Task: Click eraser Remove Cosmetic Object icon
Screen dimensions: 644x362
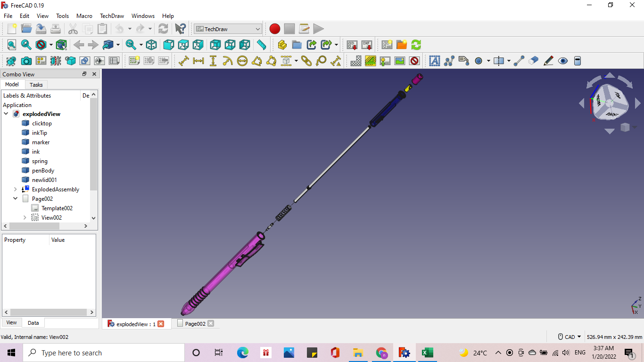Action: click(534, 61)
